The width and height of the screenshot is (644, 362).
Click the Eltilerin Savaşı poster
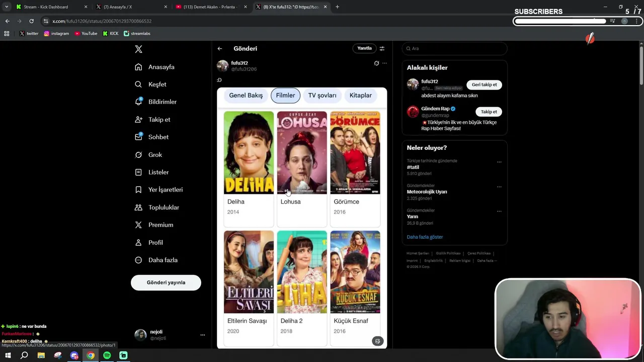(249, 272)
